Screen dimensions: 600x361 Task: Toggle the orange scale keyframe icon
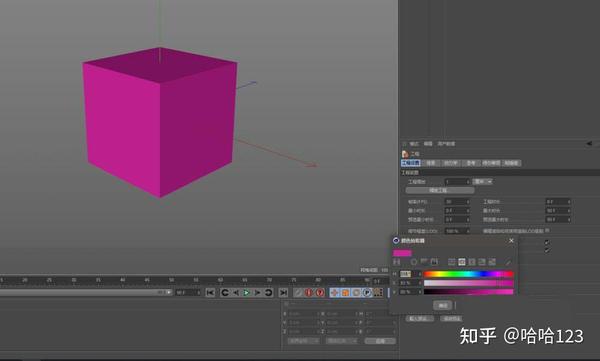point(345,292)
